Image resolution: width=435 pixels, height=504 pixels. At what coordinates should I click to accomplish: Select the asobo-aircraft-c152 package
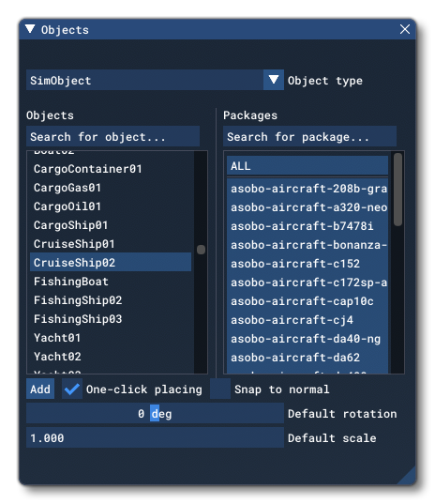click(x=307, y=264)
